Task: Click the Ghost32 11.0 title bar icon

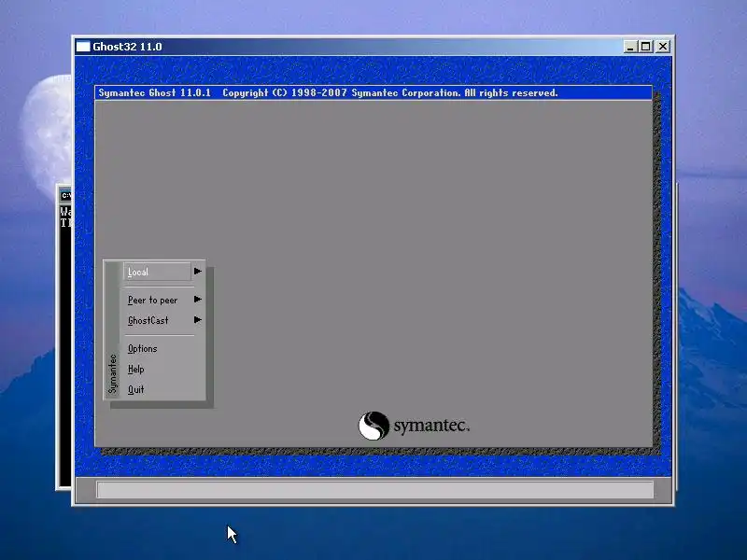Action: pyautogui.click(x=83, y=47)
